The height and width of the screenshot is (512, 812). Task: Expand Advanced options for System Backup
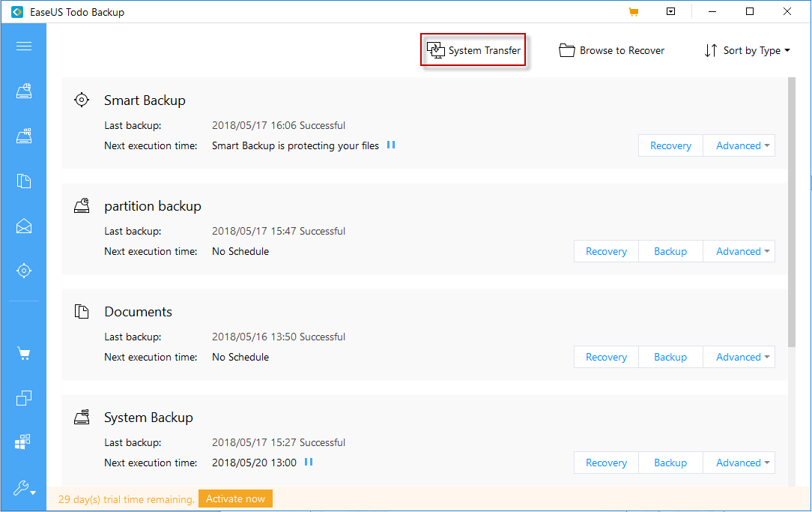click(739, 463)
